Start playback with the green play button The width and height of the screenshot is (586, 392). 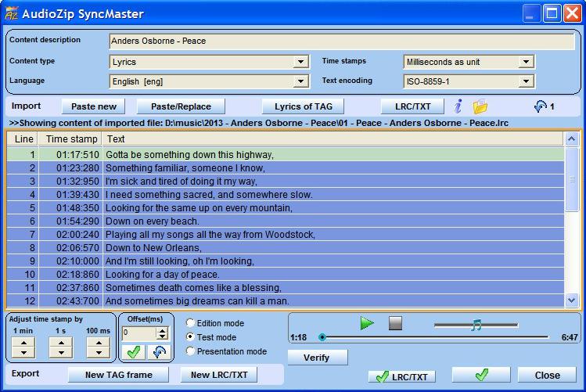pyautogui.click(x=367, y=323)
